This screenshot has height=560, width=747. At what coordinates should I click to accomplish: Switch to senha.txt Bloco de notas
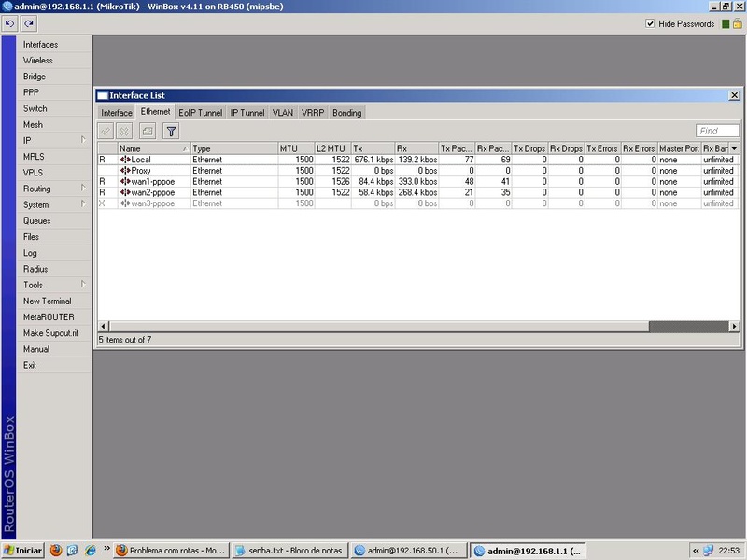click(x=289, y=551)
